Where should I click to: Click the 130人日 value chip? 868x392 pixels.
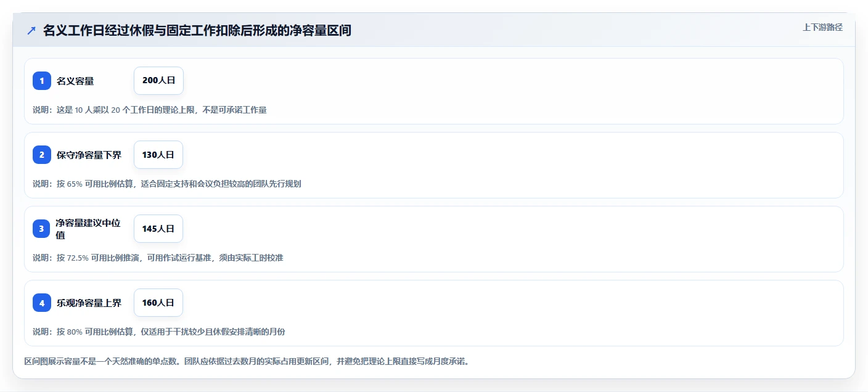[158, 155]
